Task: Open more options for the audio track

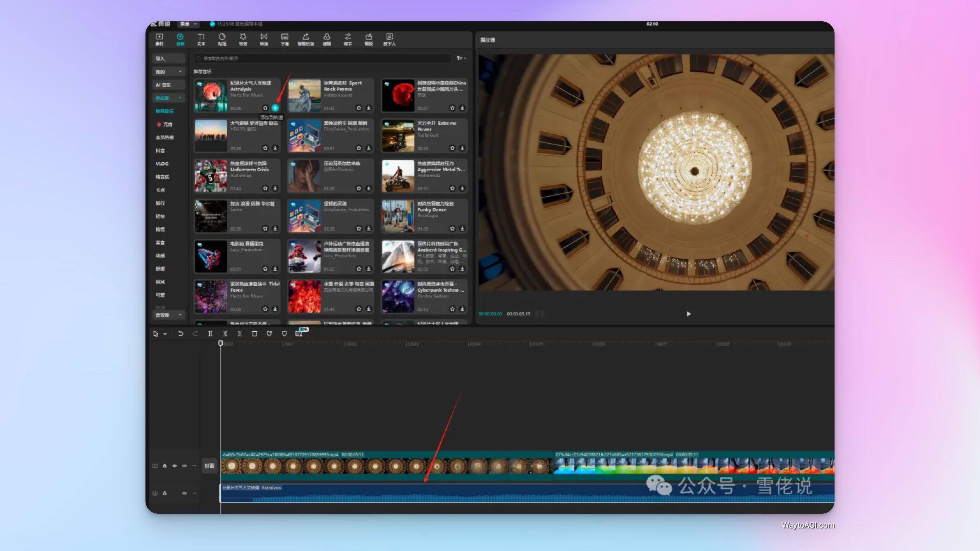Action: [194, 493]
